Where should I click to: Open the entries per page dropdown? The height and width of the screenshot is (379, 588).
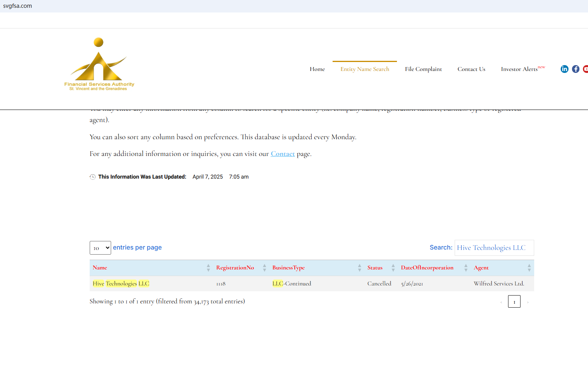(100, 248)
